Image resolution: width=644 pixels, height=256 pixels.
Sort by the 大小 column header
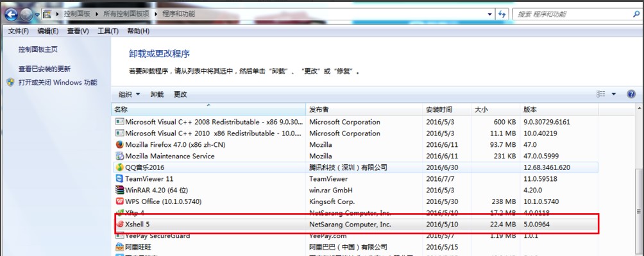click(495, 110)
